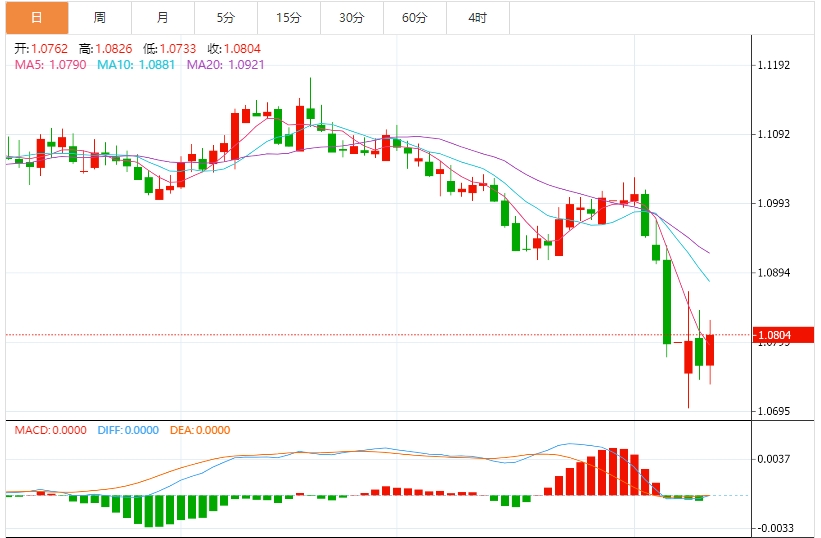
Task: Click the MA10: 1.0881 indicator label
Action: point(136,65)
